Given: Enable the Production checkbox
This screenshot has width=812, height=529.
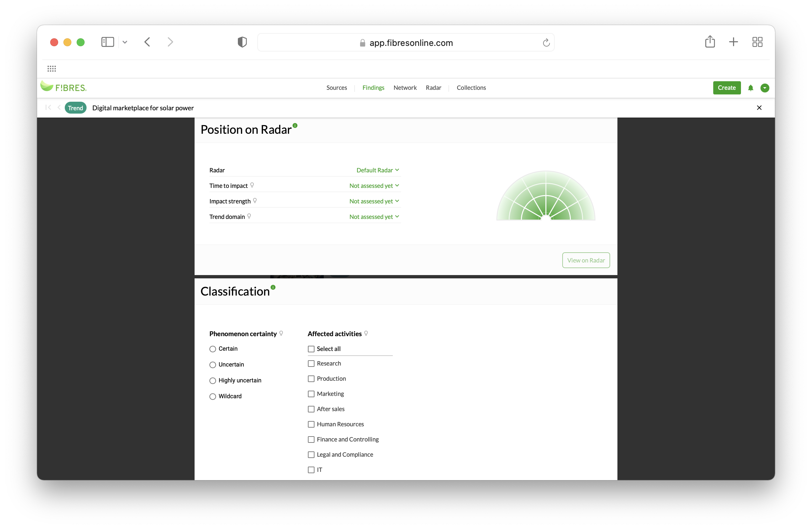Looking at the screenshot, I should tap(311, 378).
